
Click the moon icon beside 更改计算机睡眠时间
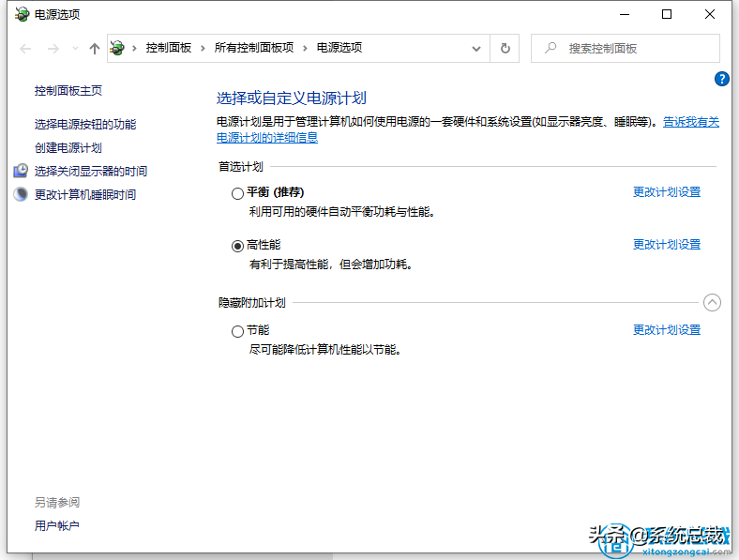click(22, 194)
